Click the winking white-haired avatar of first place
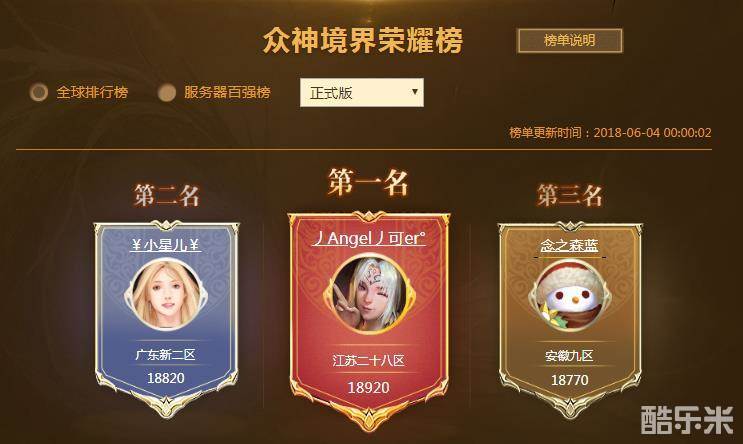Viewport: 743px width, 444px height. coord(369,293)
